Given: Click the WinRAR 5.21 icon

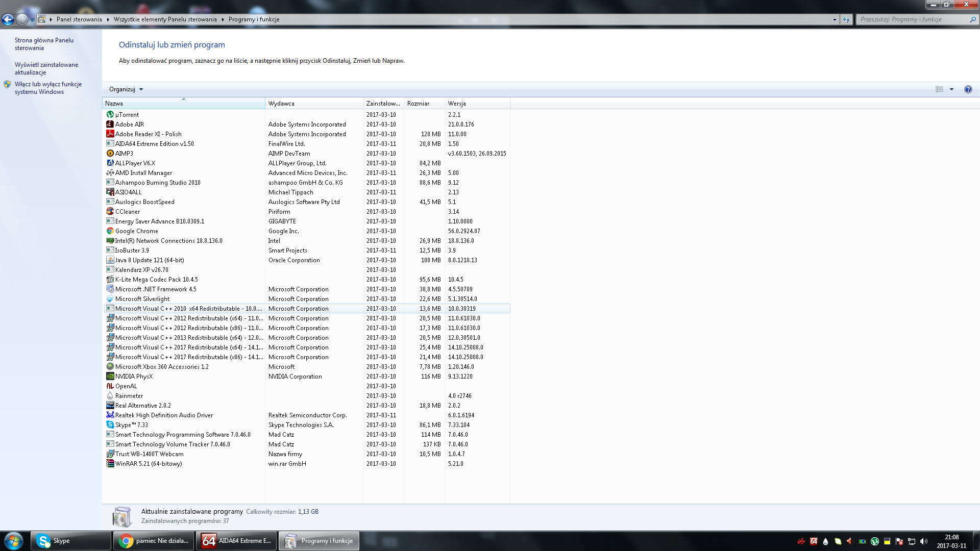Looking at the screenshot, I should click(x=110, y=464).
